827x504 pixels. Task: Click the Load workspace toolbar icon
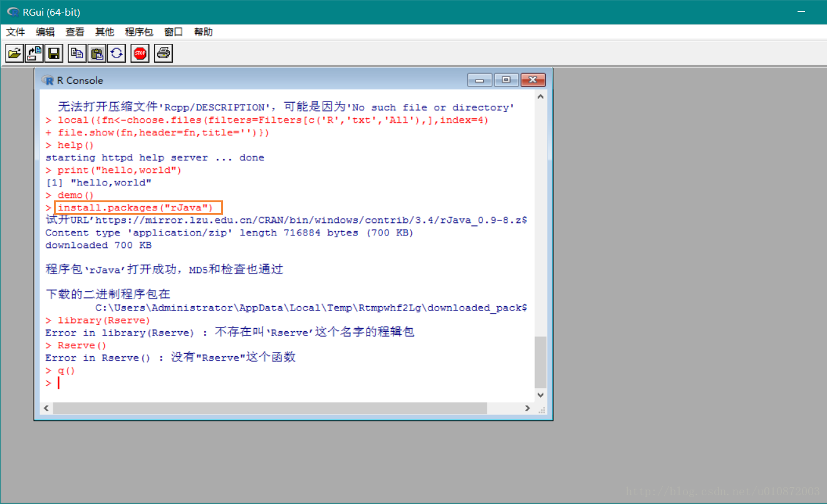34,53
